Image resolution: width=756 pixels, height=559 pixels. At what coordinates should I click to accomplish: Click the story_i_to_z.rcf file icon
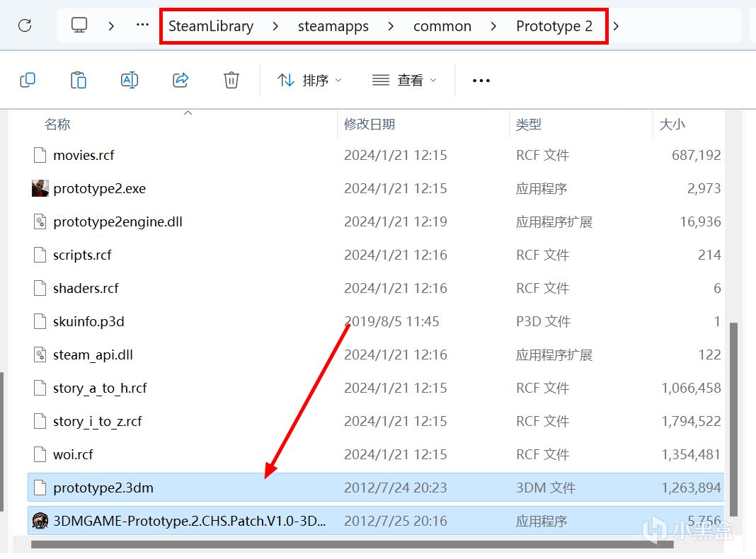40,421
